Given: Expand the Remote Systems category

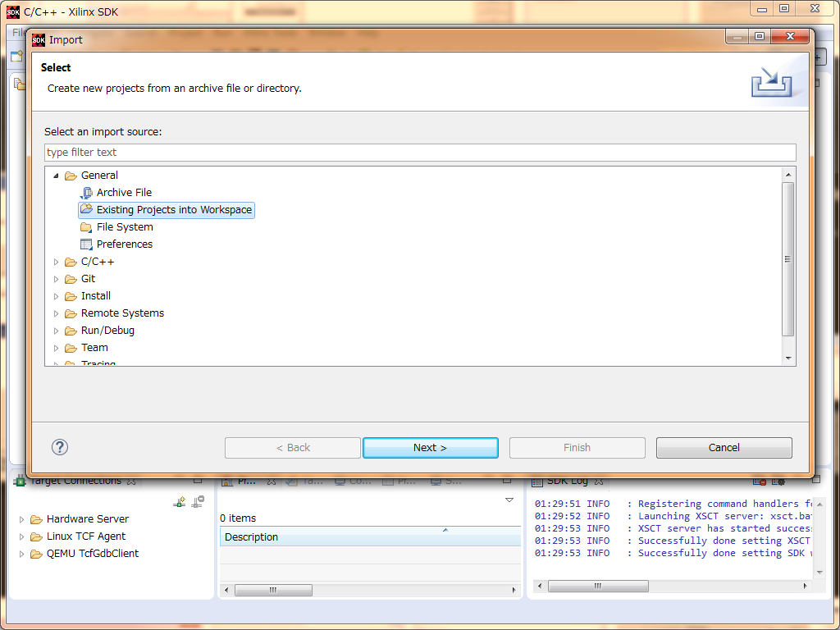Looking at the screenshot, I should pyautogui.click(x=56, y=313).
